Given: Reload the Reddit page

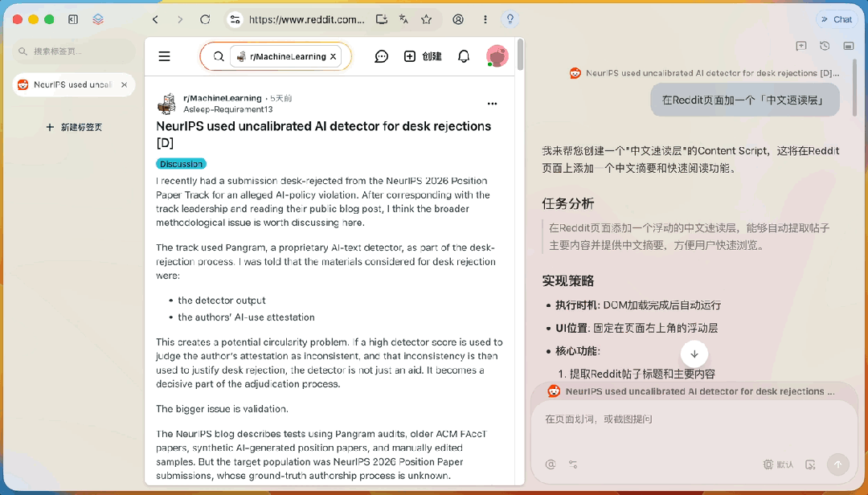Looking at the screenshot, I should 205,19.
